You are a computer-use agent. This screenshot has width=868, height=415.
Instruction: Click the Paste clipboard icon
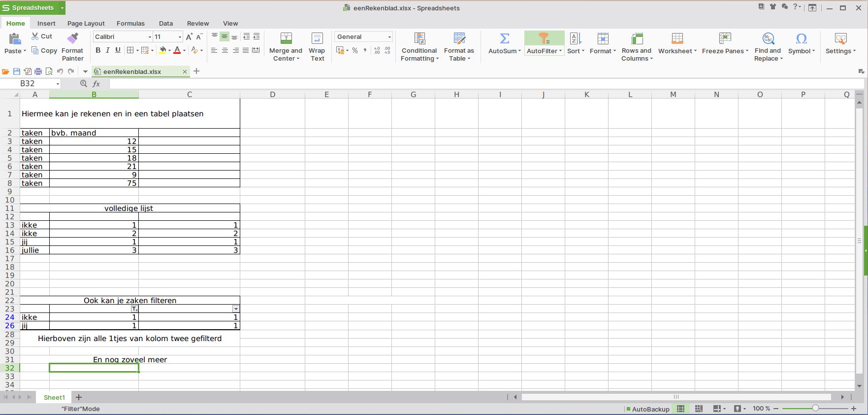(x=15, y=38)
